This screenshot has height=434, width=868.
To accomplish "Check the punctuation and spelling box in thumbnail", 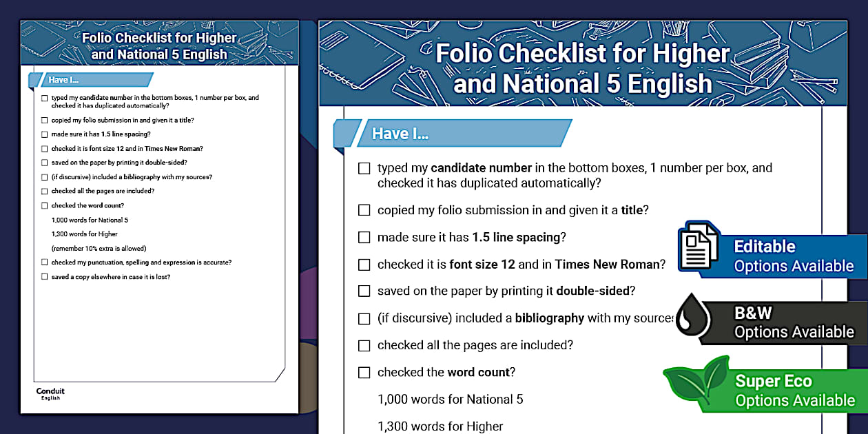I will click(45, 262).
